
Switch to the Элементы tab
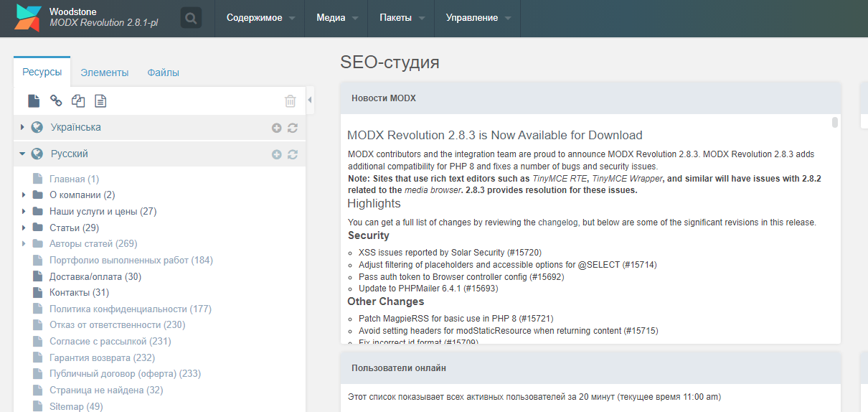(x=105, y=72)
